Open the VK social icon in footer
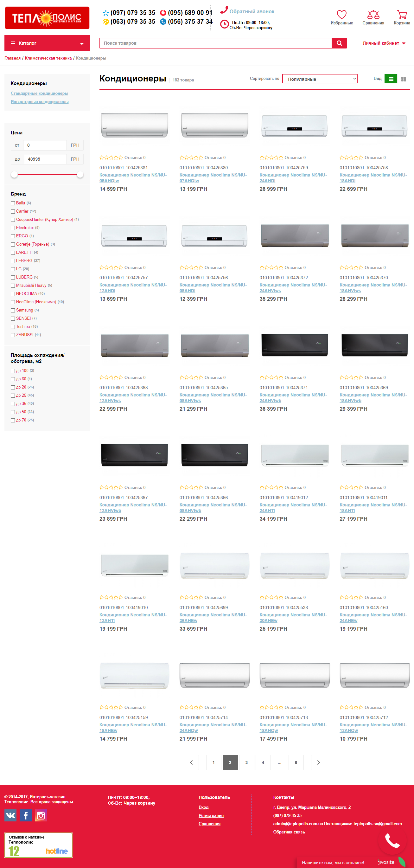The image size is (414, 868). click(10, 815)
